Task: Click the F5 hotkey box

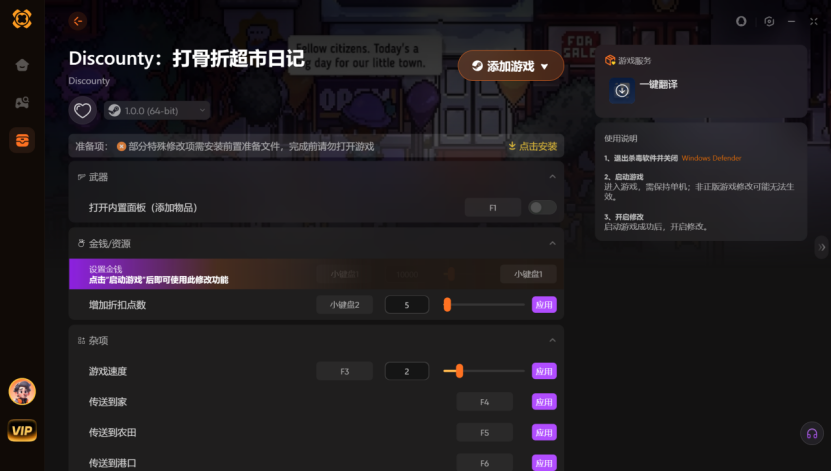Action: pyautogui.click(x=484, y=433)
